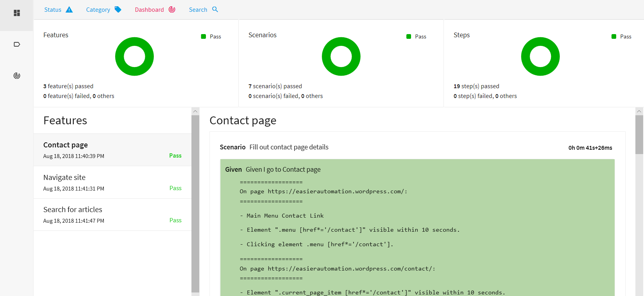The height and width of the screenshot is (296, 644).
Task: Click timestamp Aug 18, 2018 11:41:47 PM
Action: coord(74,221)
